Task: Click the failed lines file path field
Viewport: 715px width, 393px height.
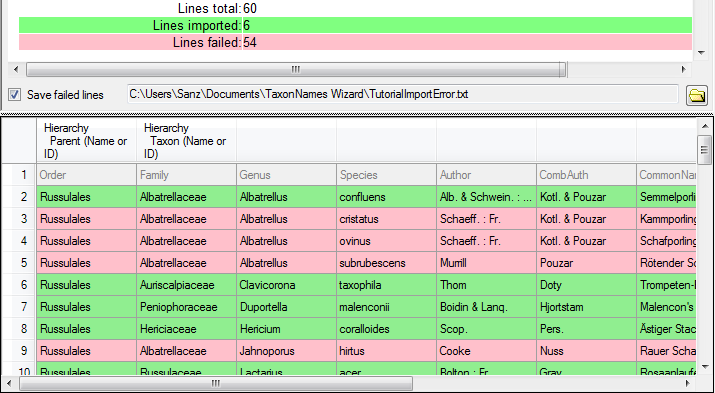Action: coord(403,94)
